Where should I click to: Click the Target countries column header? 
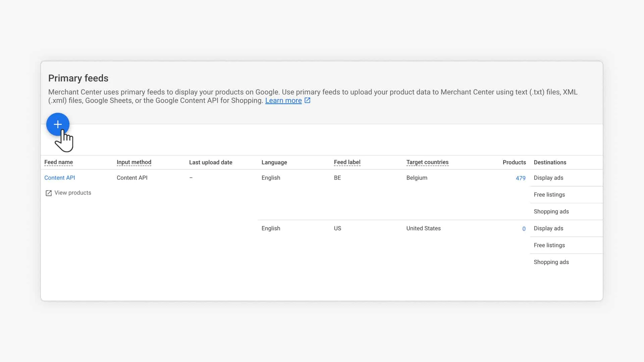(x=427, y=162)
